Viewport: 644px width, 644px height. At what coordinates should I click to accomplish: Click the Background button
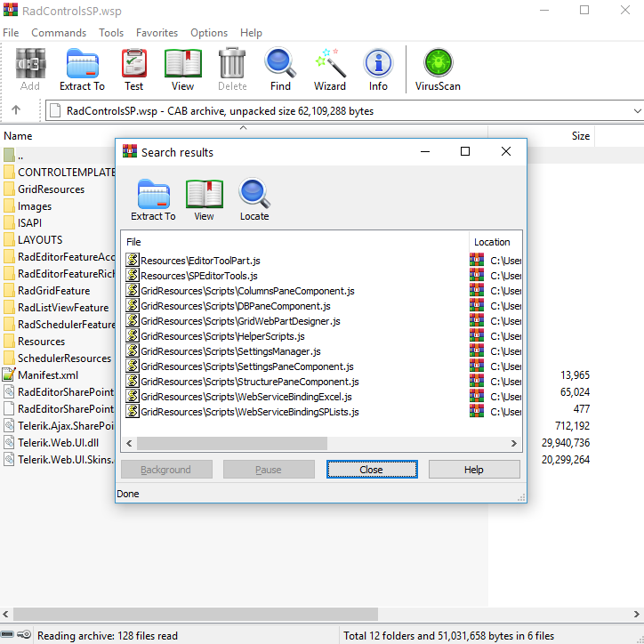[x=166, y=470]
